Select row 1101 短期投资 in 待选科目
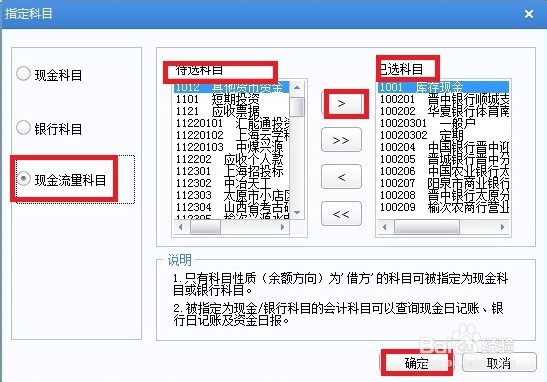The image size is (547, 382). [x=231, y=99]
